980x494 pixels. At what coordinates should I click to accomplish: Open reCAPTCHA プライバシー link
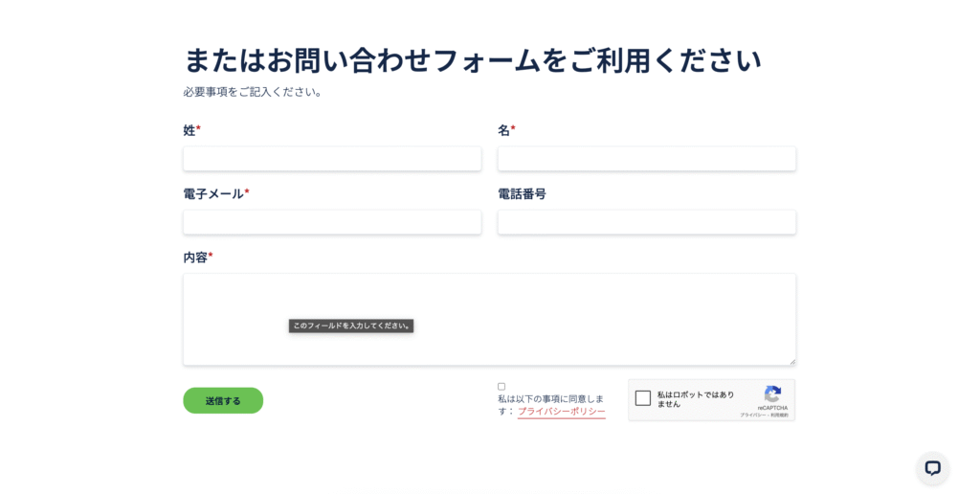752,415
